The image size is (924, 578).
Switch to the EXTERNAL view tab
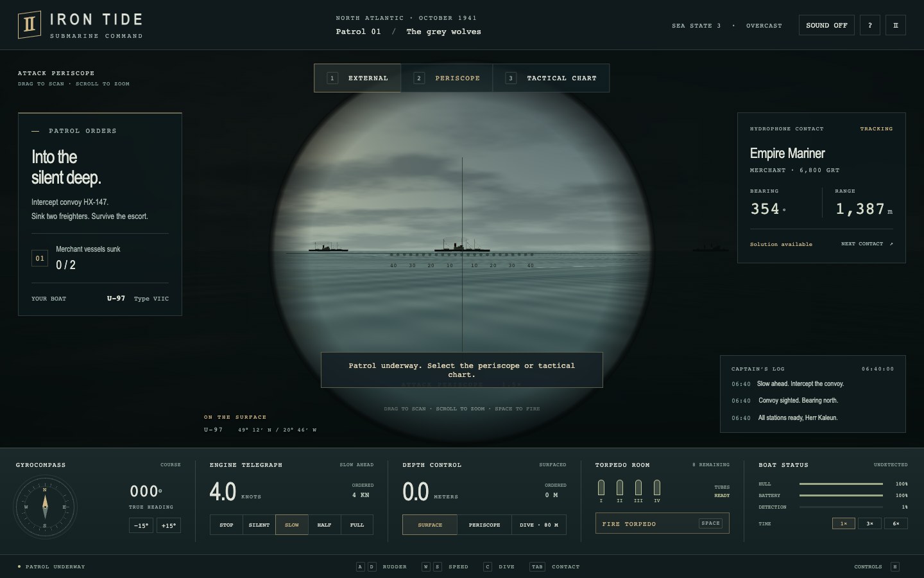coord(357,78)
